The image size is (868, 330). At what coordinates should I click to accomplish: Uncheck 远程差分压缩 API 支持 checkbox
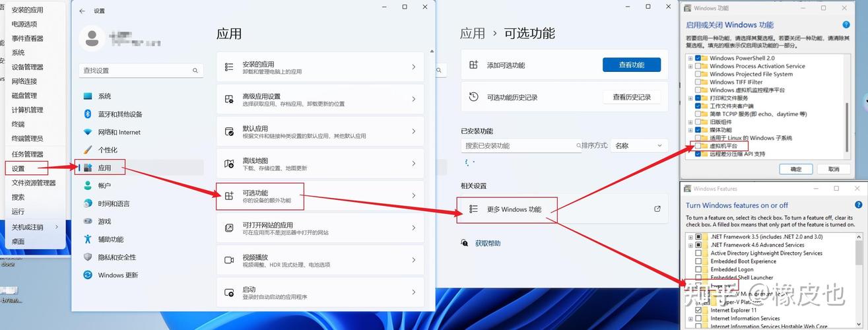[x=698, y=154]
